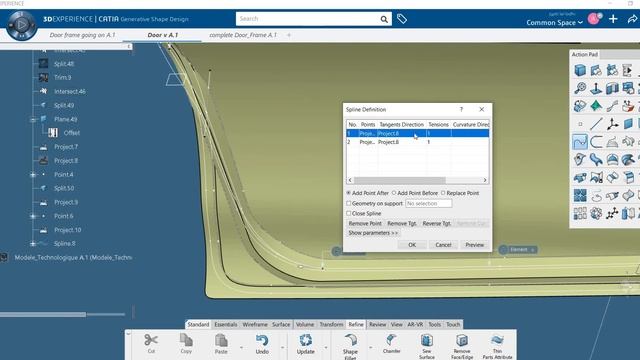This screenshot has height=360, width=640.
Task: Click Remove Point button
Action: click(x=365, y=223)
